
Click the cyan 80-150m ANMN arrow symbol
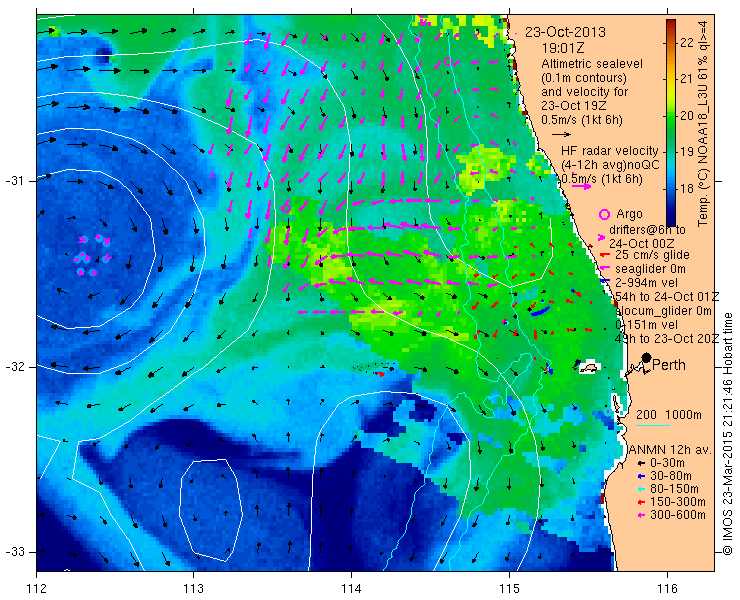coord(641,489)
